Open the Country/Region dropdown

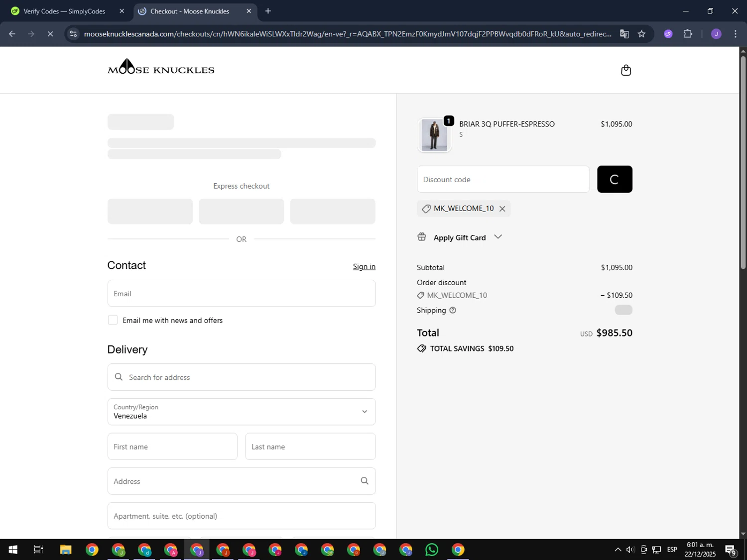pos(242,412)
